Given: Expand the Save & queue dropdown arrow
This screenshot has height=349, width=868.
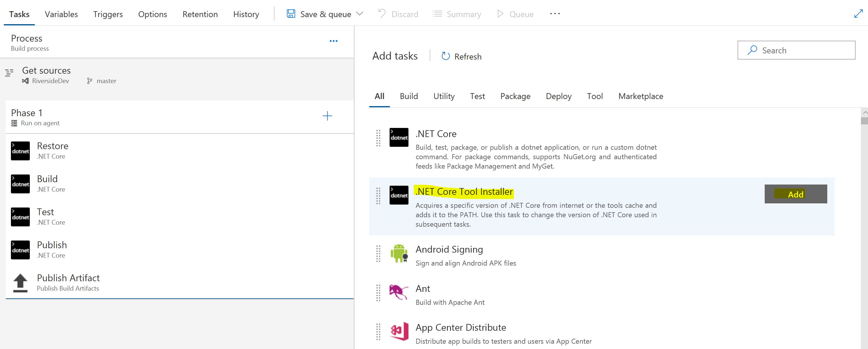Looking at the screenshot, I should point(359,14).
